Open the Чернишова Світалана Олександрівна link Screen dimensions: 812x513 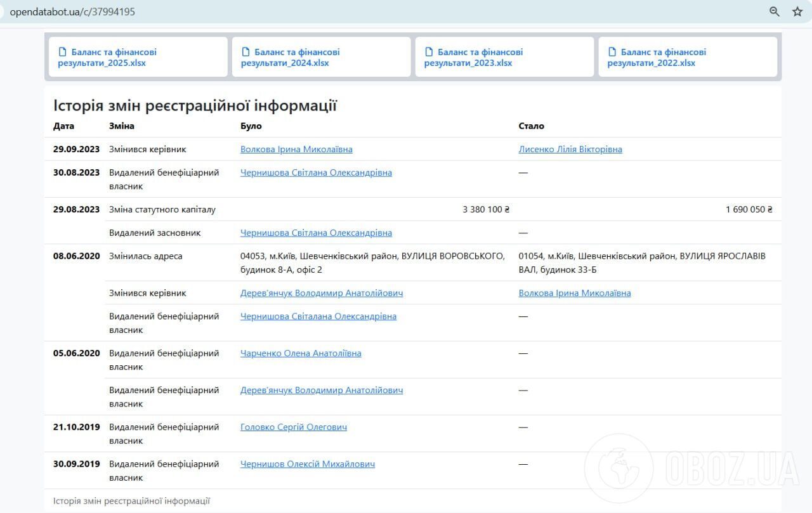(x=318, y=316)
